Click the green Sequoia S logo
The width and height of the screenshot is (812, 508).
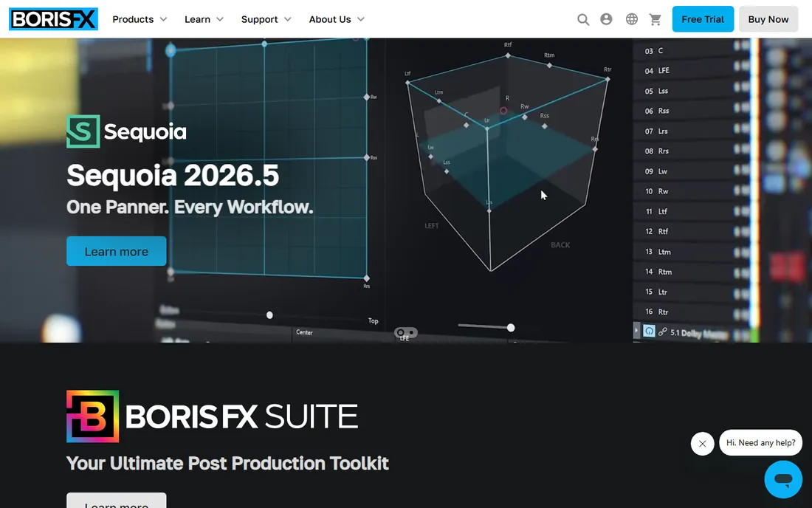(83, 131)
